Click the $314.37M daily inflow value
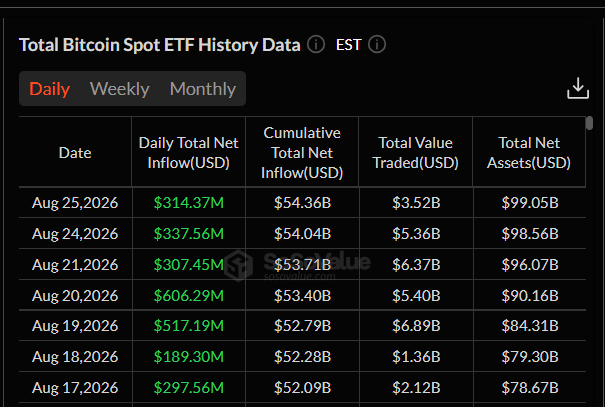Image resolution: width=605 pixels, height=407 pixels. click(x=189, y=203)
